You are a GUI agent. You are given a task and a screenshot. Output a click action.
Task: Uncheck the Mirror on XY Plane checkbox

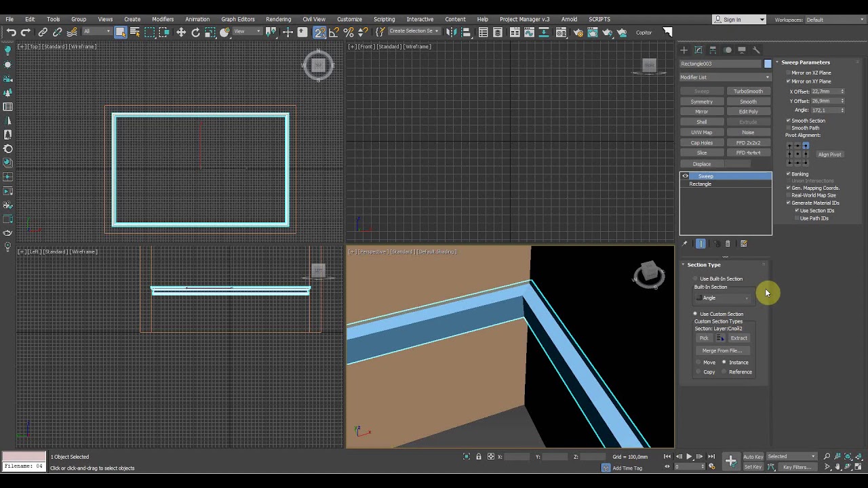pos(789,81)
